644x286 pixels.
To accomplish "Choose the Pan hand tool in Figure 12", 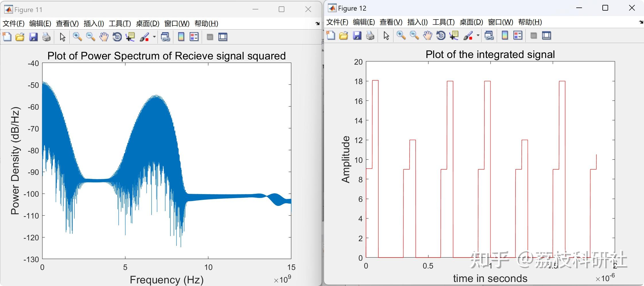I will 428,36.
